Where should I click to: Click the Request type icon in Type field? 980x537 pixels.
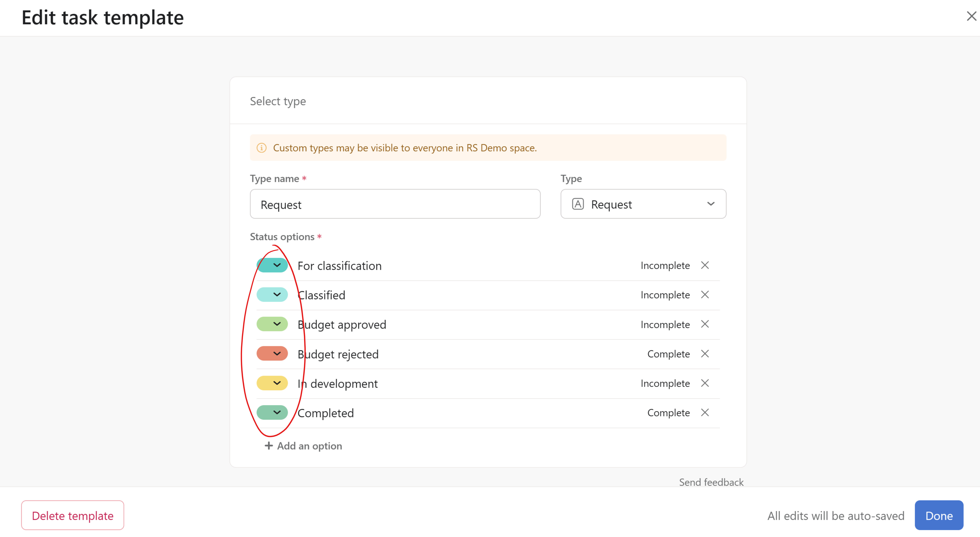pos(577,204)
